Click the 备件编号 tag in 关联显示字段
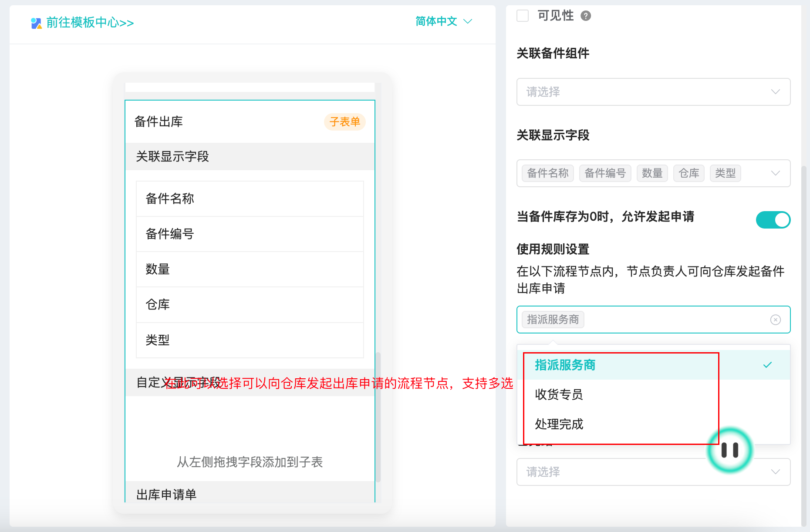The height and width of the screenshot is (532, 810). click(605, 173)
